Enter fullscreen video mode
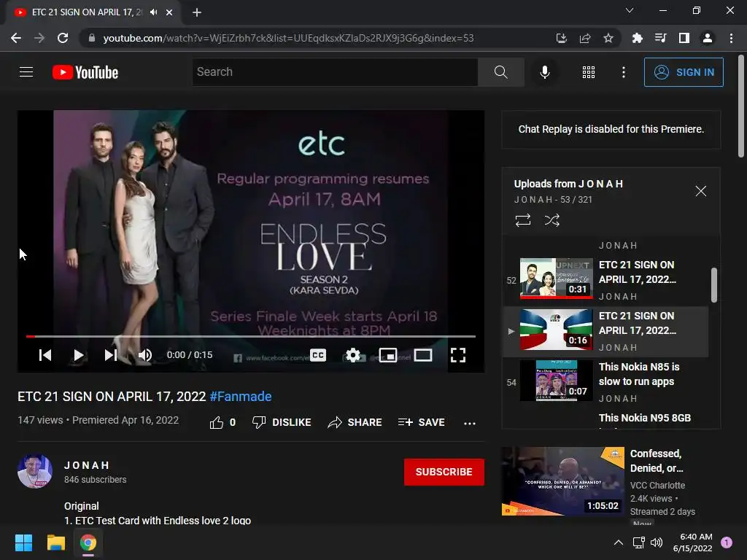 458,355
